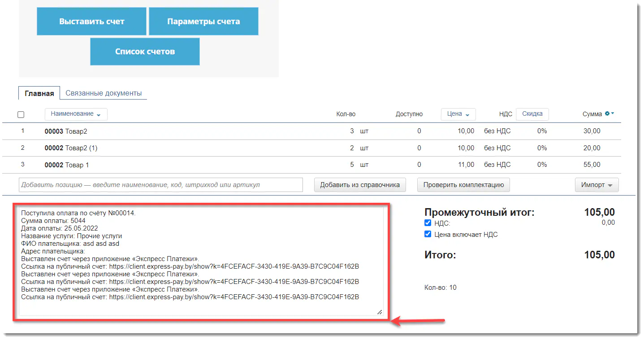Open Параметры счета

click(x=203, y=21)
